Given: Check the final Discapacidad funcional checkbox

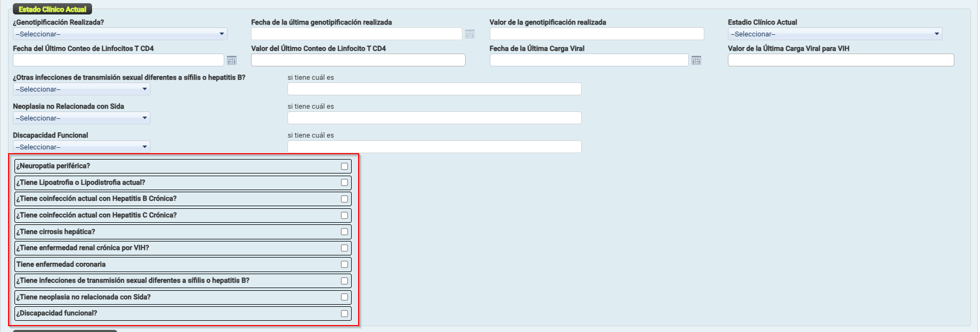Looking at the screenshot, I should 344,314.
